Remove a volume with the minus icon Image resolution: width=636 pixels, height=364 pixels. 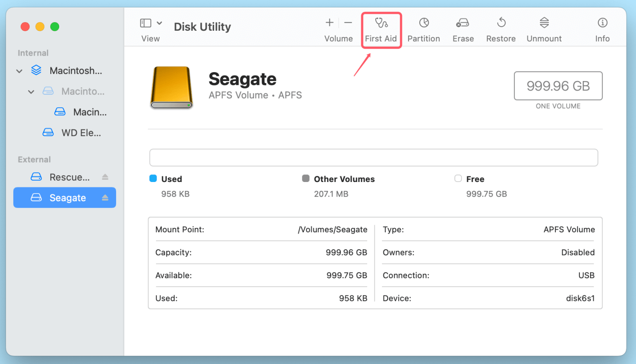tap(348, 22)
